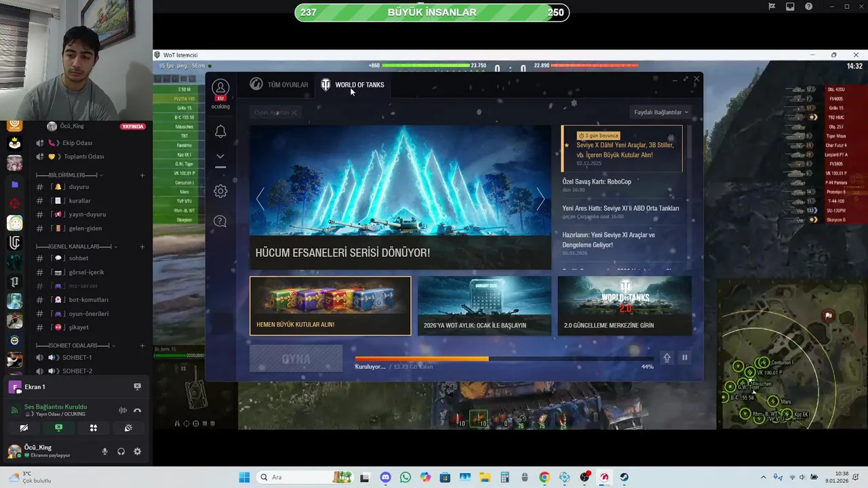This screenshot has height=488, width=868.
Task: Disconnect from the voice channel
Action: pyautogui.click(x=137, y=410)
